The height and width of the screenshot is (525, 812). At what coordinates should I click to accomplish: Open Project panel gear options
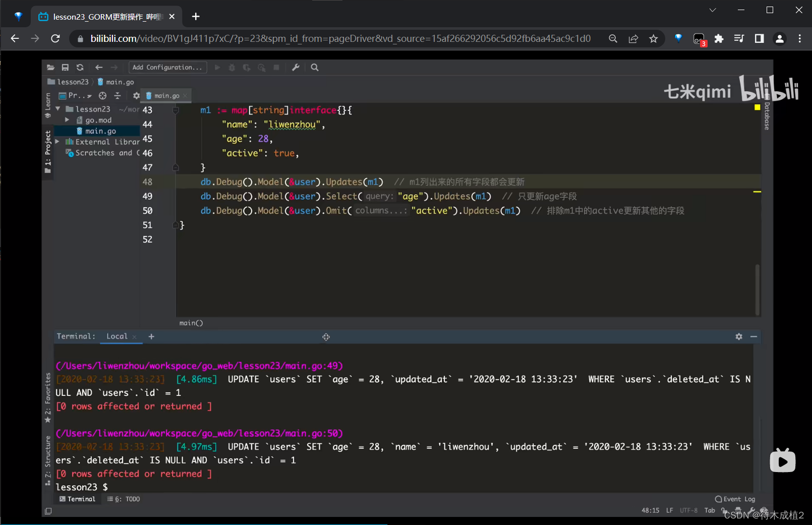(136, 96)
